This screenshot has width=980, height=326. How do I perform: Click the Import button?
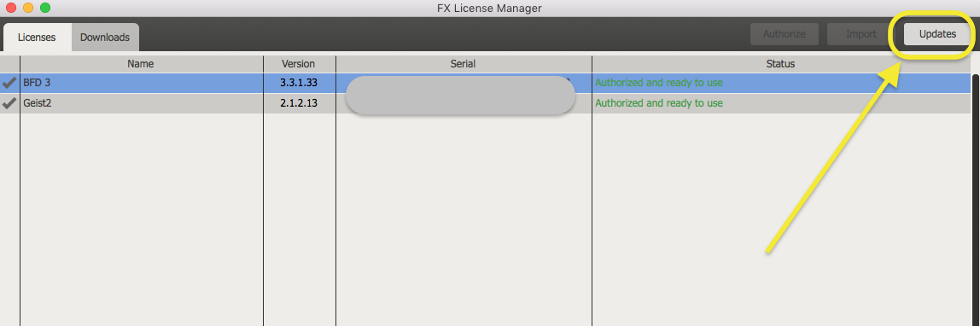pyautogui.click(x=860, y=34)
